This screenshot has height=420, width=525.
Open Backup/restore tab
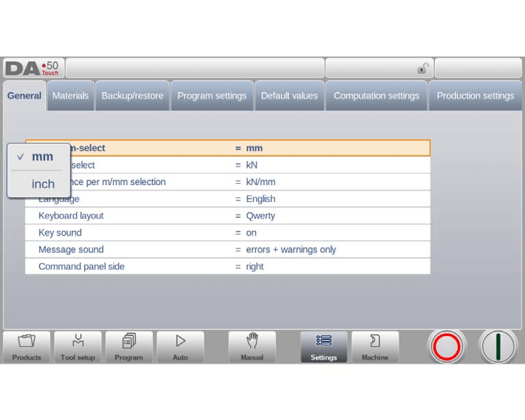[133, 96]
